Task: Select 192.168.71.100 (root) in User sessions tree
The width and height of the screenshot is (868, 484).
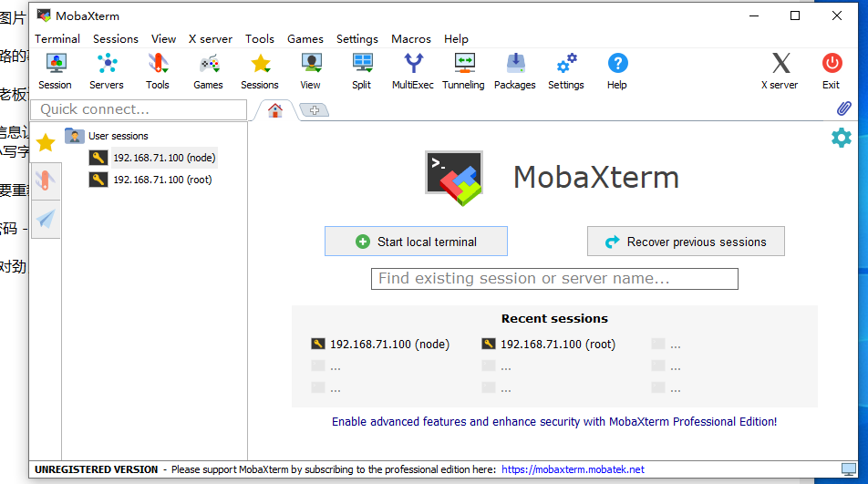Action: pos(162,180)
